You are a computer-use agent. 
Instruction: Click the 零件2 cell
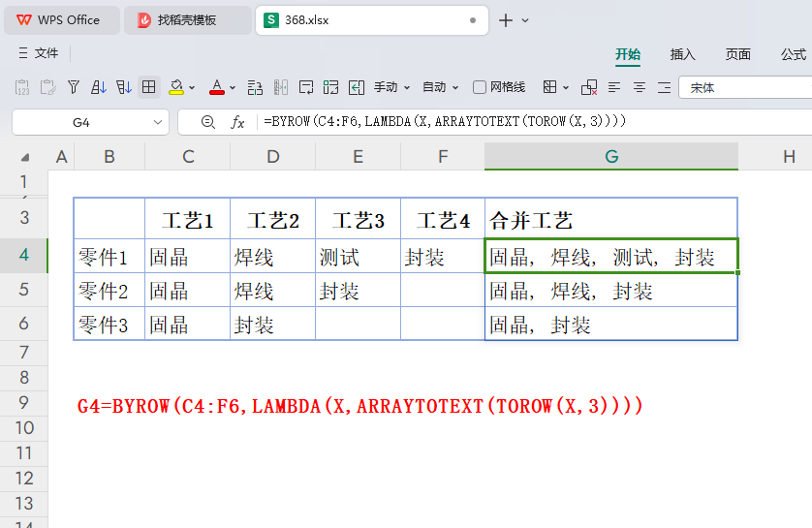point(109,291)
